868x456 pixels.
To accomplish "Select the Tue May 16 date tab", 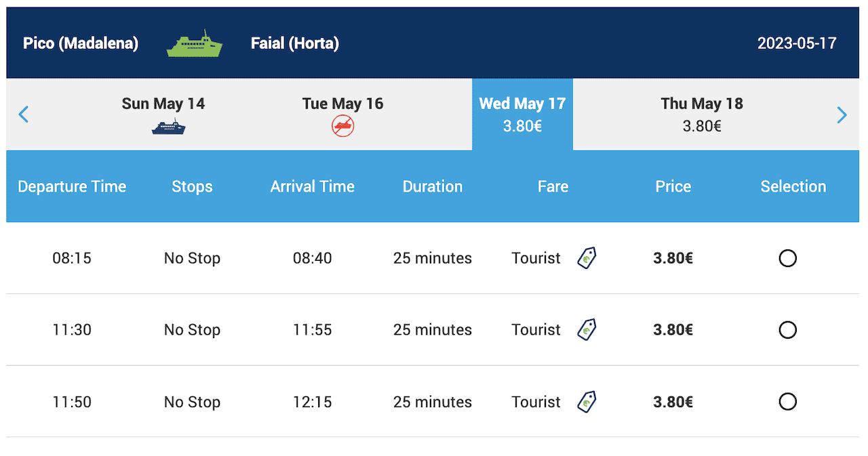I will pyautogui.click(x=343, y=115).
